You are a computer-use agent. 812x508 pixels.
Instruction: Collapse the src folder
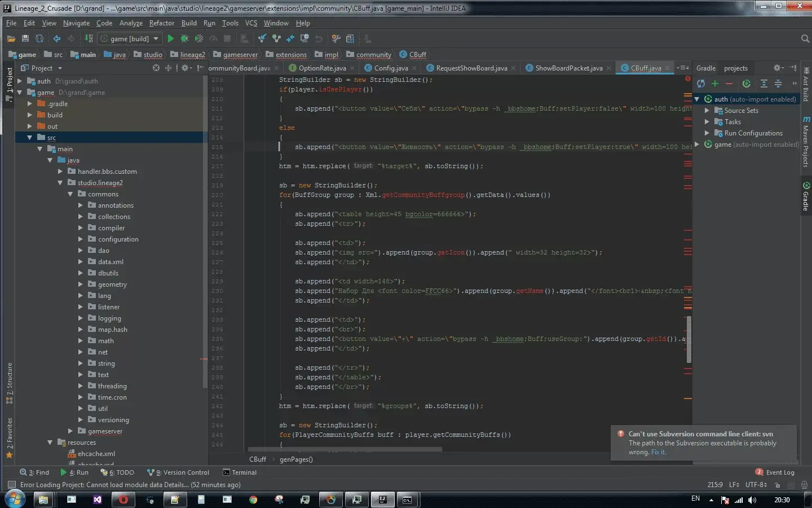[30, 138]
